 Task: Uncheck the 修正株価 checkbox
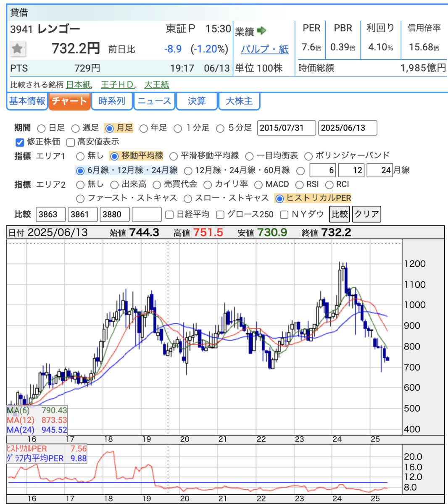point(20,142)
